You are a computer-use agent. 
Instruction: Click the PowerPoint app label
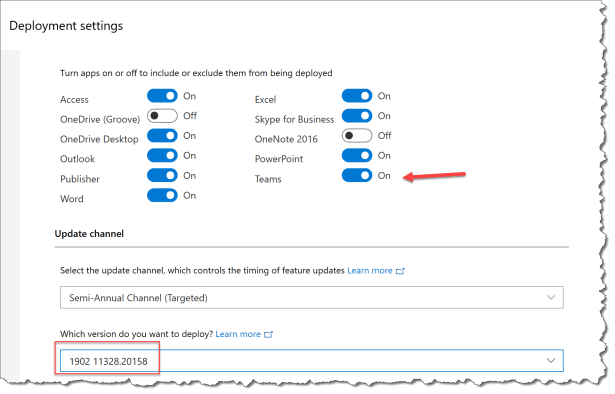tap(279, 159)
